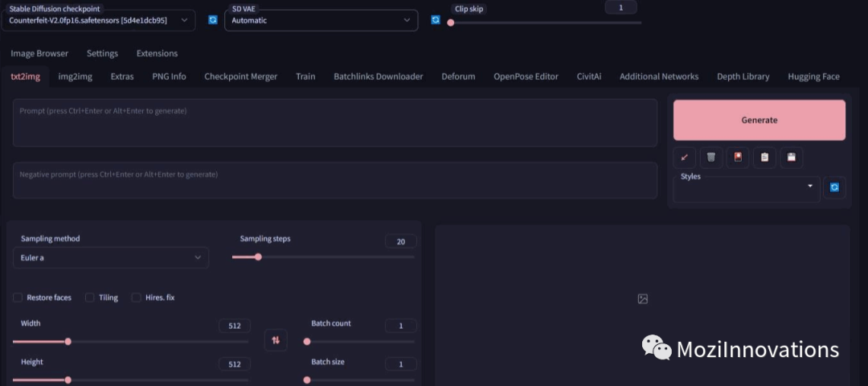Click the Generate button
The width and height of the screenshot is (868, 386).
click(759, 120)
